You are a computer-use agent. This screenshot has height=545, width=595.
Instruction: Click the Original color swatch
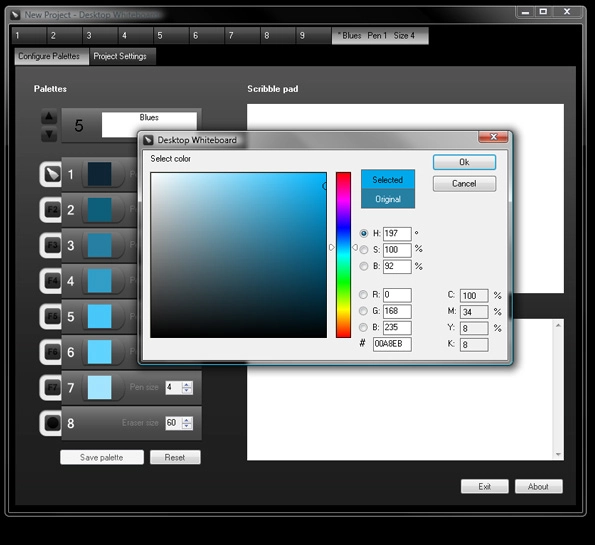click(x=388, y=199)
